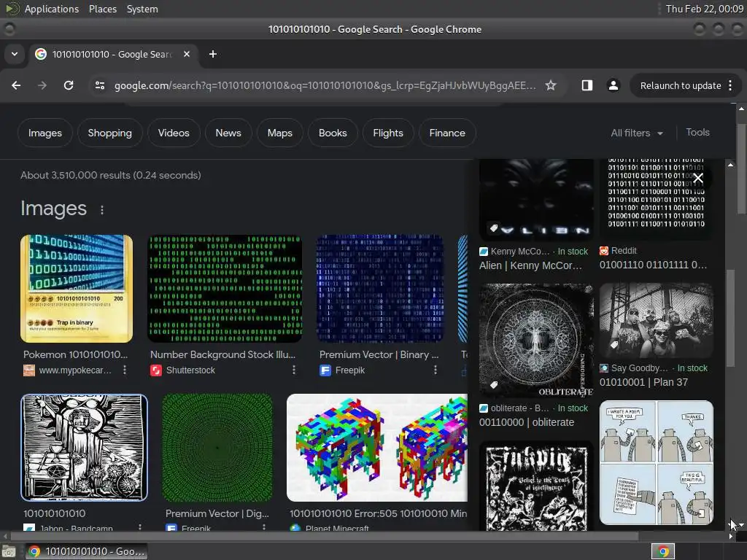Image resolution: width=747 pixels, height=560 pixels.
Task: Open the Applications menu
Action: pyautogui.click(x=51, y=9)
